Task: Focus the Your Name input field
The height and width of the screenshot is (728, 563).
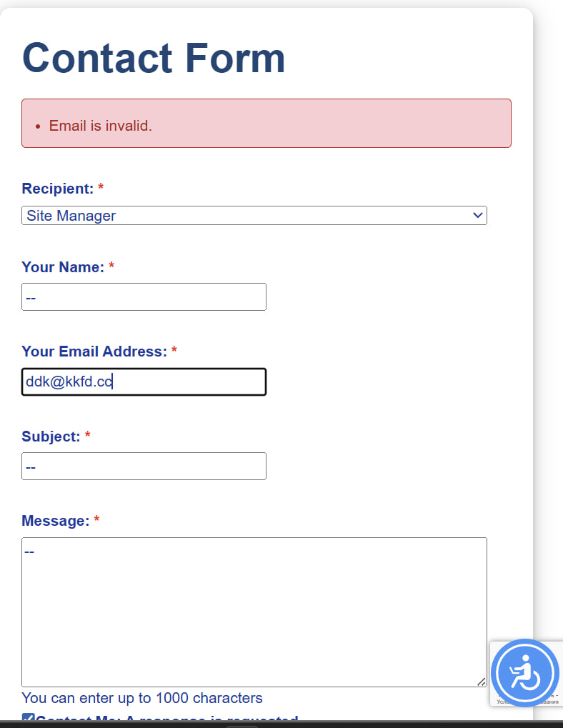Action: pyautogui.click(x=144, y=296)
